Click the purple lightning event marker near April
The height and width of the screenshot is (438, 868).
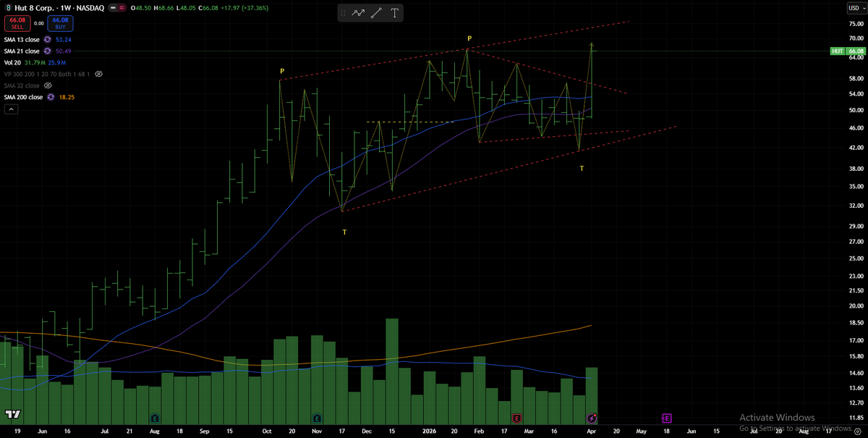click(x=592, y=418)
